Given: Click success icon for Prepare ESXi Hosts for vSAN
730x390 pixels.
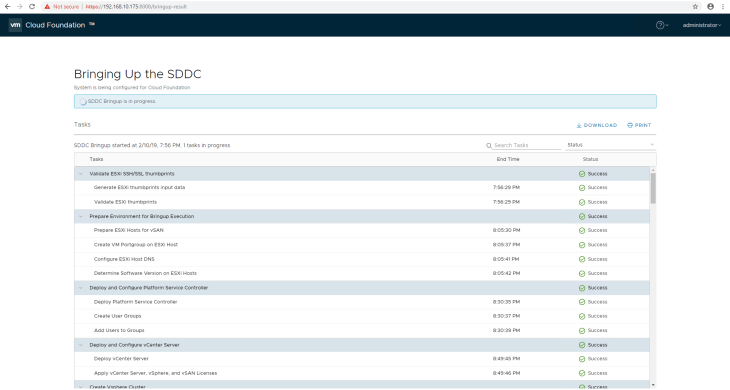Looking at the screenshot, I should (581, 230).
